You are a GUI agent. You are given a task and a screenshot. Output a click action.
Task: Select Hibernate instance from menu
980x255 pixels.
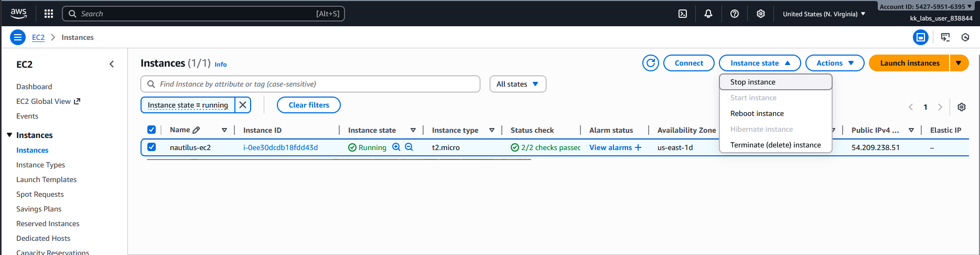click(x=776, y=129)
